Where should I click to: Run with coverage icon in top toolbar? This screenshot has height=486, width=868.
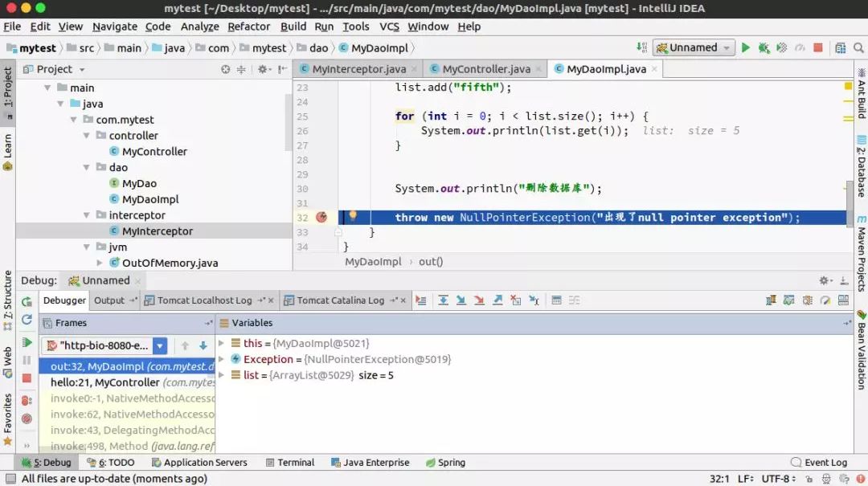(x=782, y=47)
